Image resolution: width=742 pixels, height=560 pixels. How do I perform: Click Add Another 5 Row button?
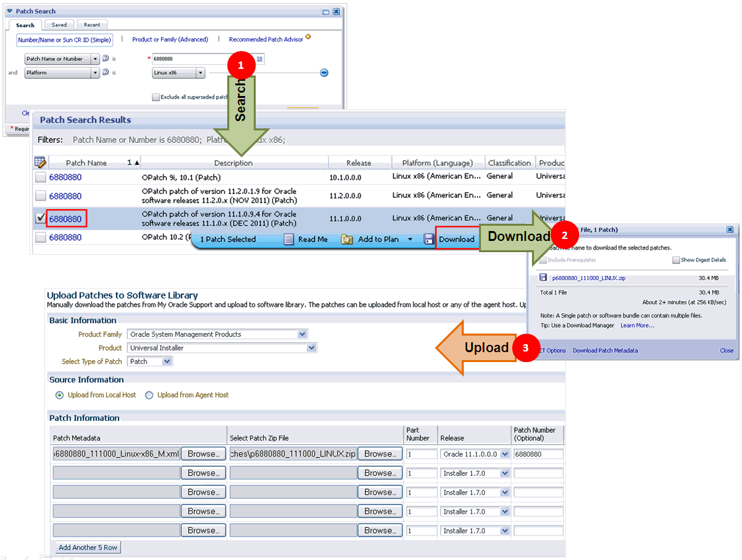[88, 547]
